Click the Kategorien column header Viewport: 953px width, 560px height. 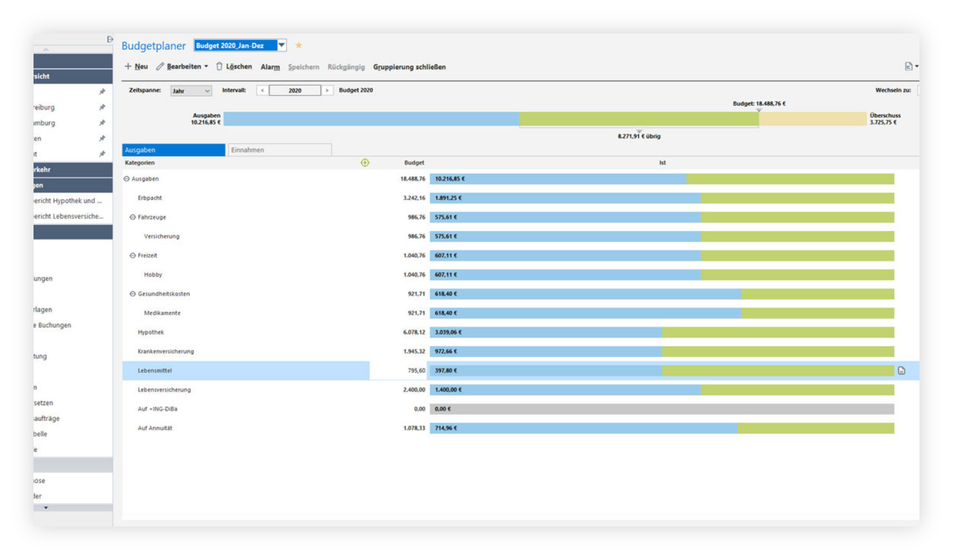pos(140,163)
